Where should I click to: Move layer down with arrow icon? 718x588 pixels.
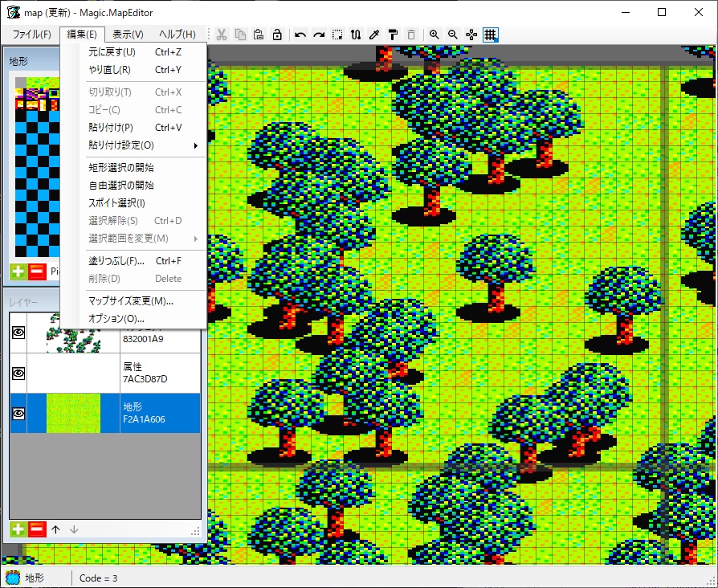(x=74, y=529)
